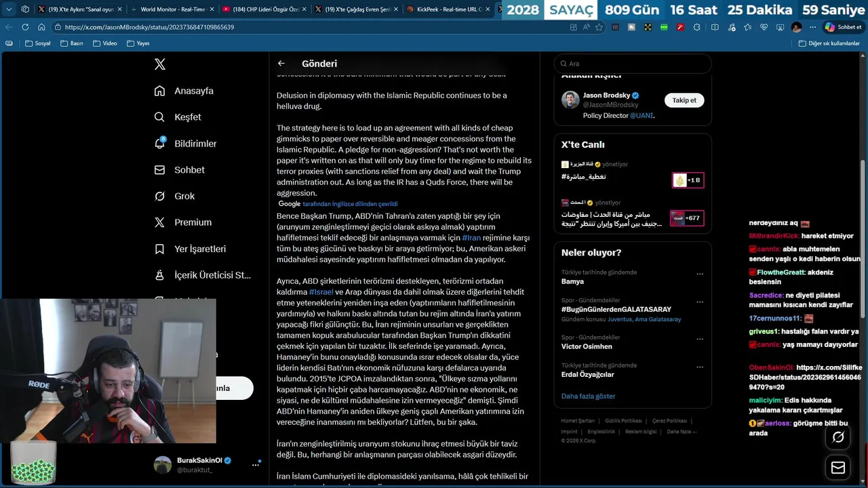Image resolution: width=868 pixels, height=488 pixels.
Task: Open Hizmet Şartları footer link
Action: pos(578,421)
